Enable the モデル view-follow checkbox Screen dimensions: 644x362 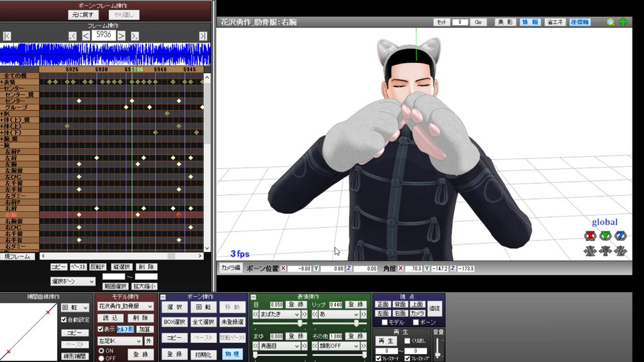(384, 322)
